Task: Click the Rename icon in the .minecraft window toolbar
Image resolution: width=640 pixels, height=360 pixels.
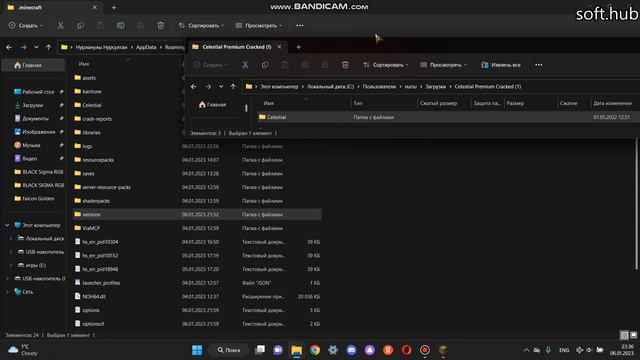Action: [x=120, y=25]
